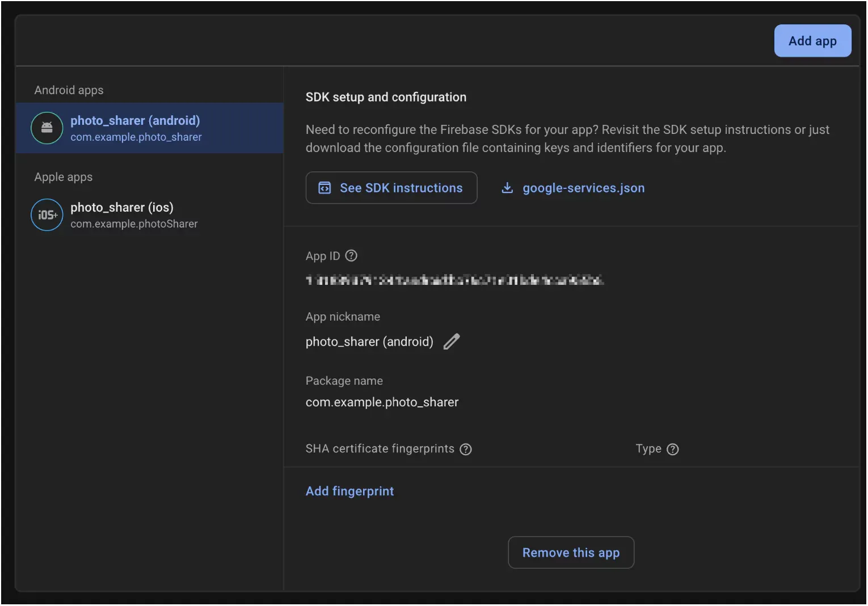Click the package name com.example.photo_sharer in details
The width and height of the screenshot is (868, 606).
click(382, 402)
